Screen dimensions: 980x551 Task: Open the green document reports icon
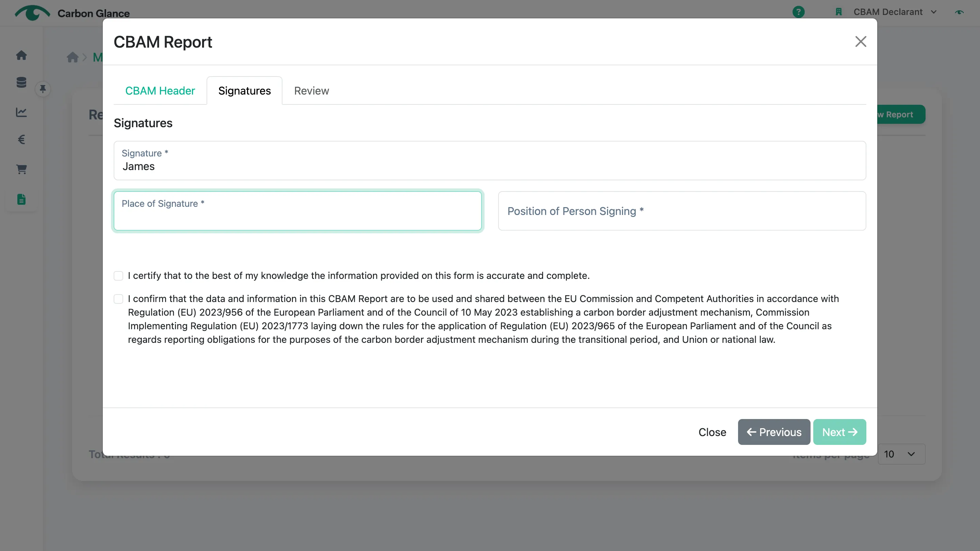click(21, 199)
